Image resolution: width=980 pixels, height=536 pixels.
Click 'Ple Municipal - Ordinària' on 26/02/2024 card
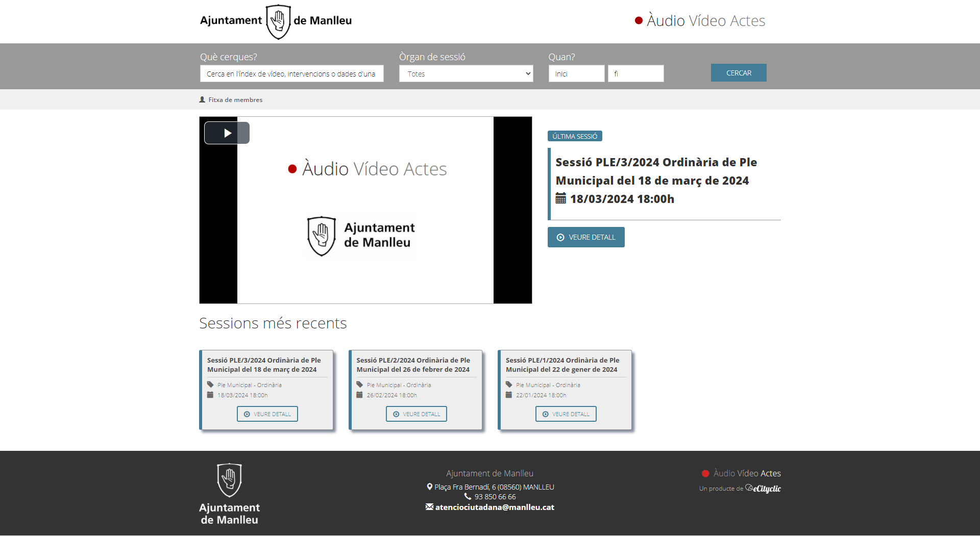click(x=399, y=385)
